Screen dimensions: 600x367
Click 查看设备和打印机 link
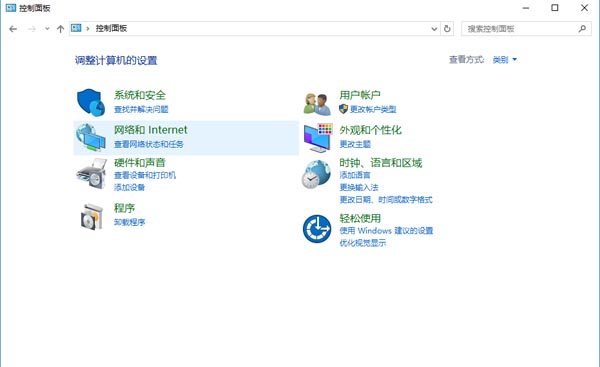145,175
